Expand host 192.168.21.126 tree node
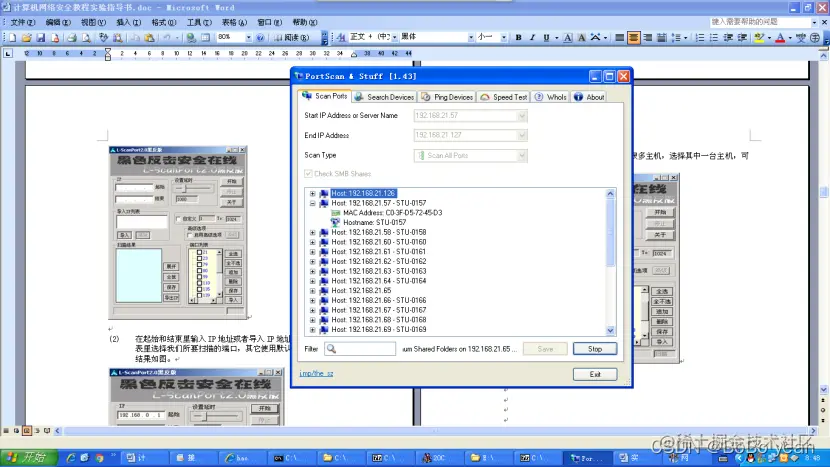This screenshot has height=467, width=830. click(x=312, y=194)
